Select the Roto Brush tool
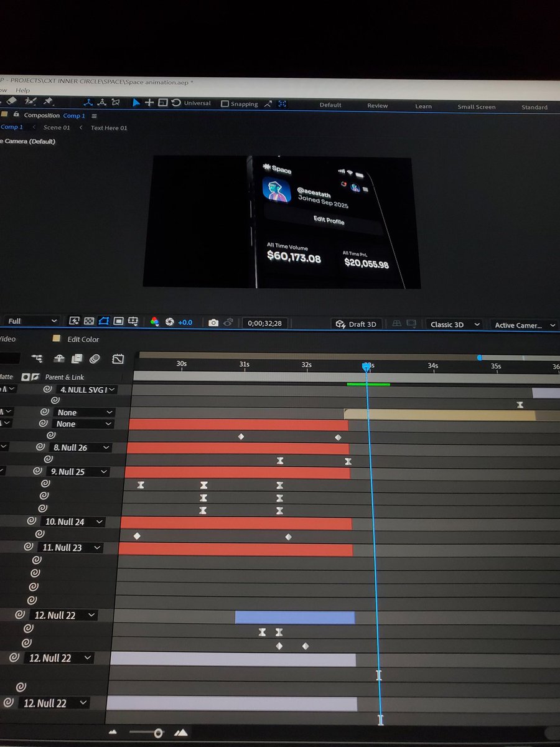560x747 pixels. [30, 101]
